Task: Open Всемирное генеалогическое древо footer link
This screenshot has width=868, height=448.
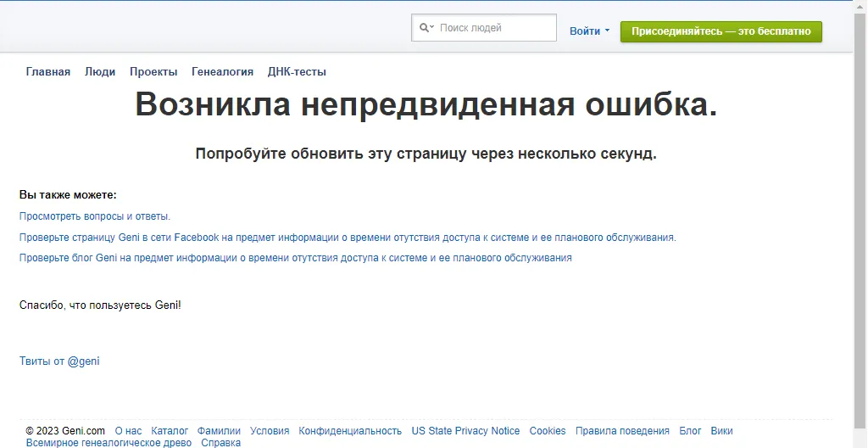Action: point(108,442)
